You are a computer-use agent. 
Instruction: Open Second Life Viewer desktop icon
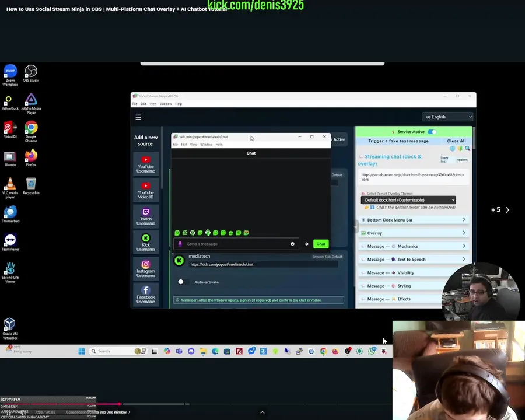point(10,272)
